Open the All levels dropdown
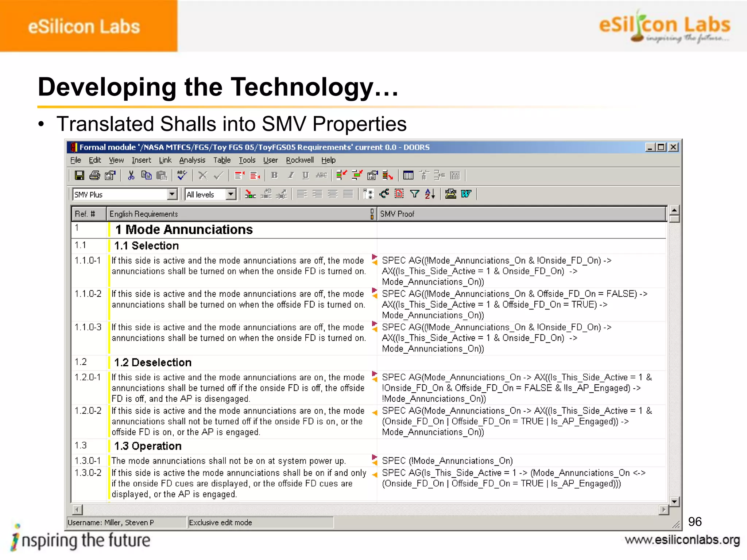 [231, 194]
